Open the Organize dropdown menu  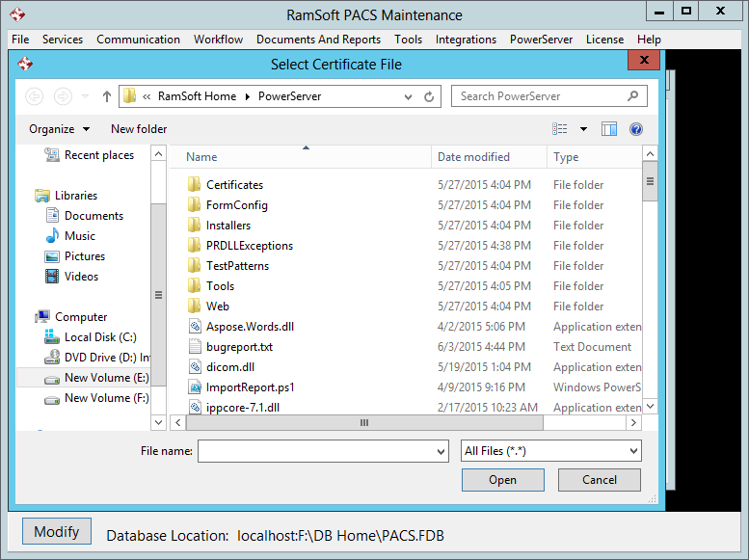(x=59, y=129)
